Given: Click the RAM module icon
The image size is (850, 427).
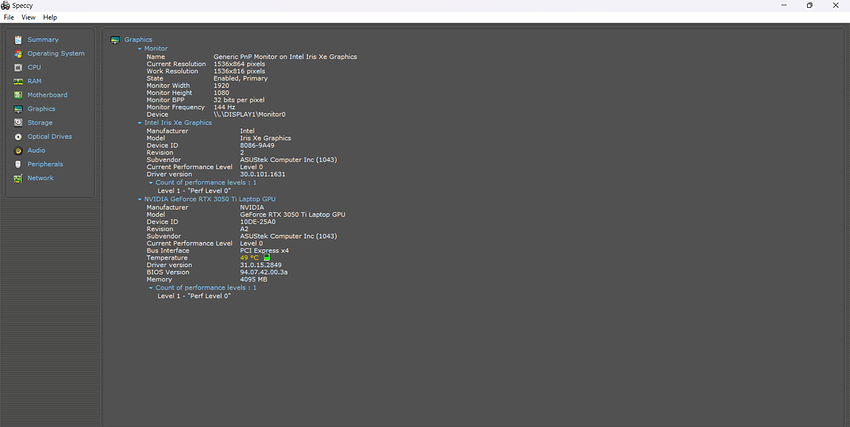Looking at the screenshot, I should tap(17, 81).
